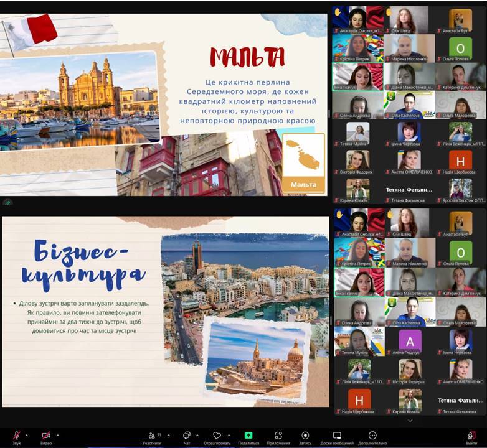Start camera using the Видео button
Screen dimensions: 487x448
coord(46,436)
